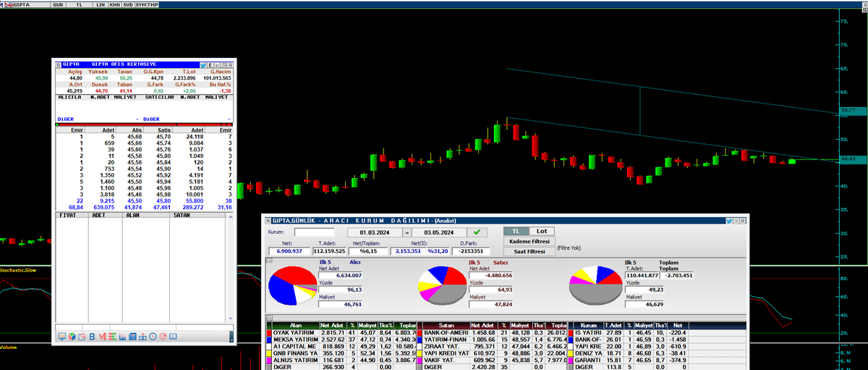Click the Twitter icon in GIPTA quote window
The width and height of the screenshot is (868, 370).
tap(203, 65)
